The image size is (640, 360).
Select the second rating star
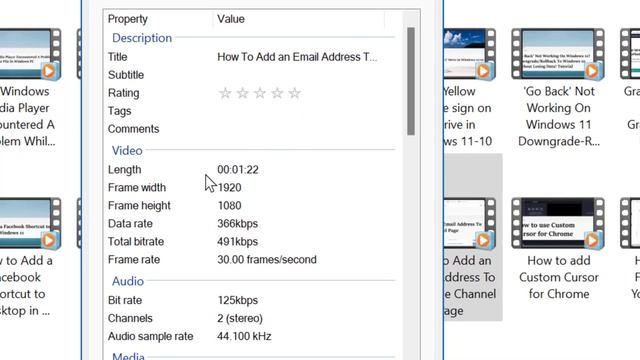pos(242,93)
